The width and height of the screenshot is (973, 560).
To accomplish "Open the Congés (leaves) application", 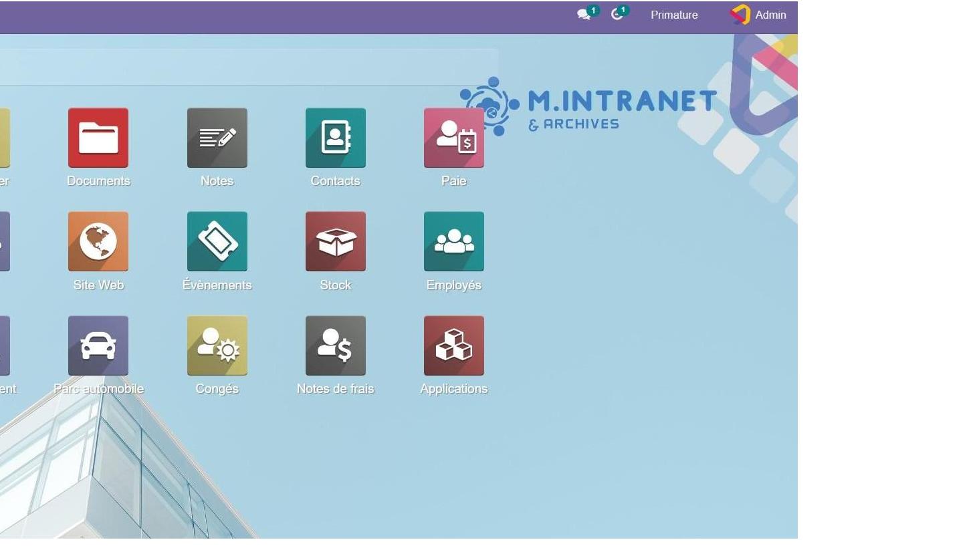I will click(x=217, y=345).
